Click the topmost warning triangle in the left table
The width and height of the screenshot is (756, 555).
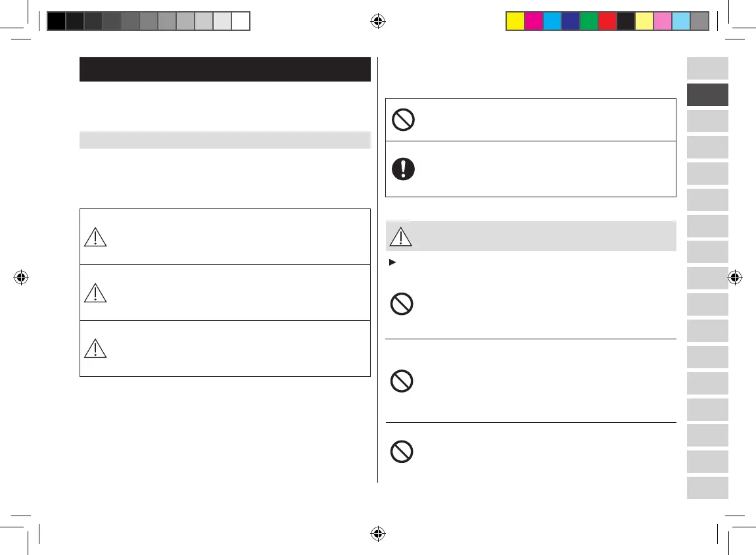click(96, 237)
